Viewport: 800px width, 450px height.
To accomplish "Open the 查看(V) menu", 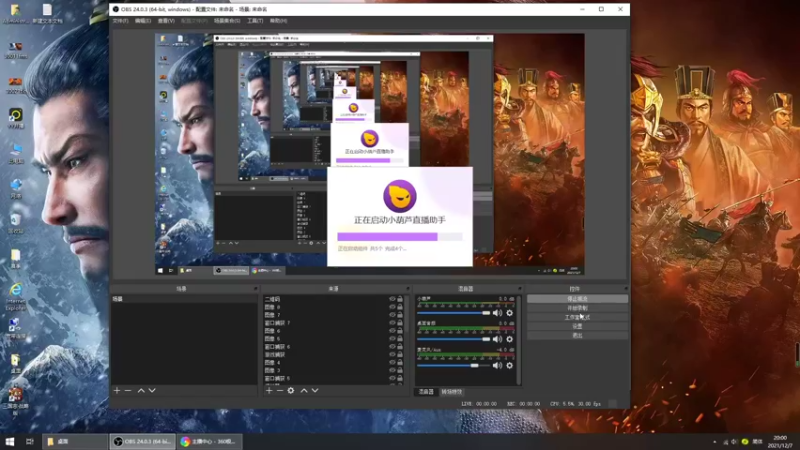I will [166, 21].
